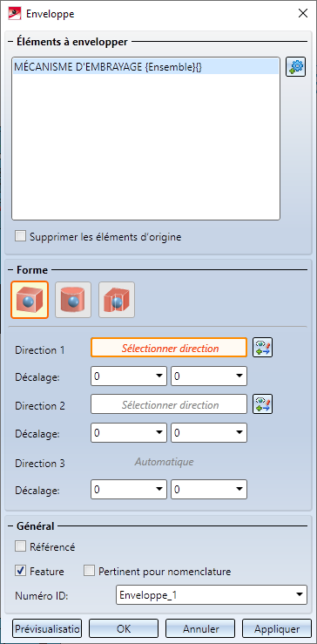Image resolution: width=317 pixels, height=644 pixels.
Task: Click the Direction 2 direction picker icon
Action: pyautogui.click(x=263, y=404)
